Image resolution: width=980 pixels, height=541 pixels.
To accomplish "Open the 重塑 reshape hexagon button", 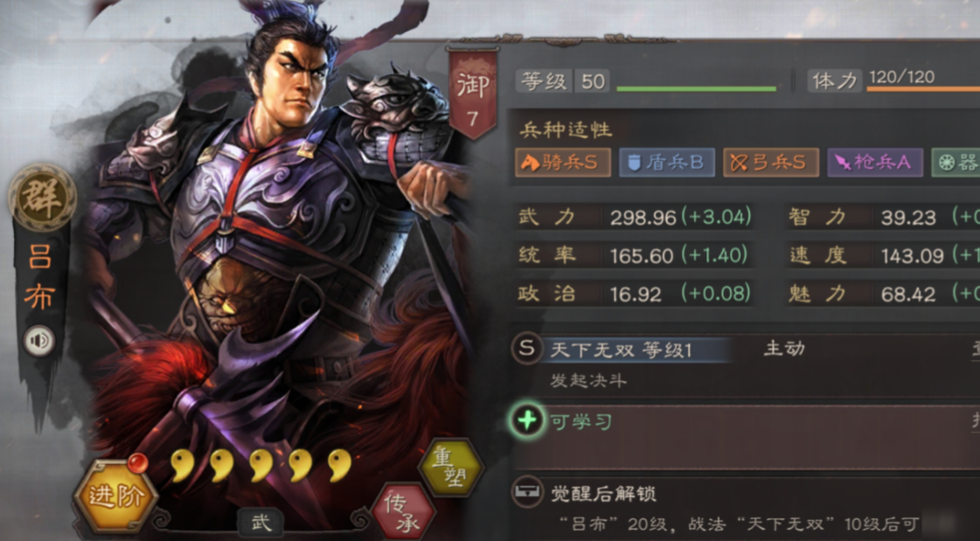I will (x=450, y=467).
